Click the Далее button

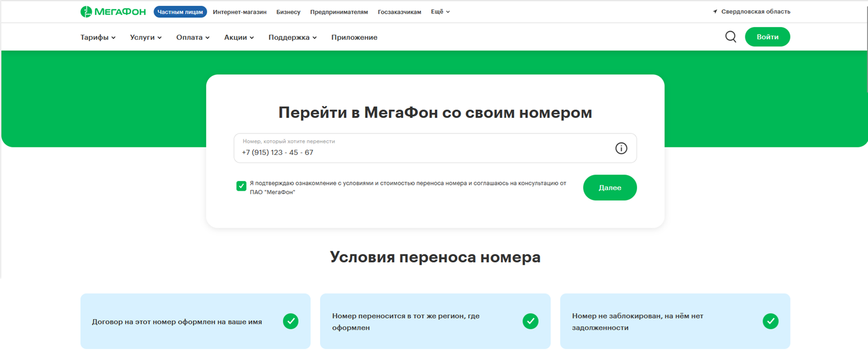610,188
